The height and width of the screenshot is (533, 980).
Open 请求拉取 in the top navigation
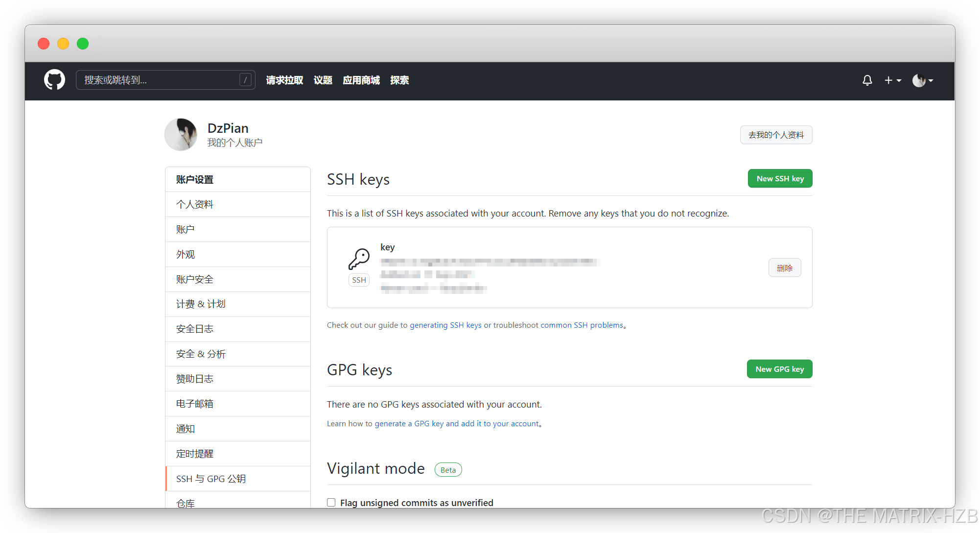tap(284, 80)
